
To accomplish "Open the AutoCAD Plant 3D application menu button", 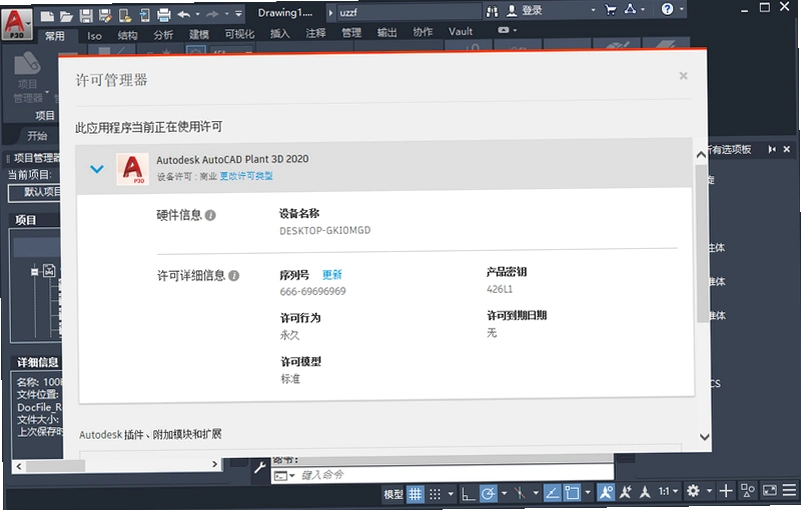I will coord(17,23).
